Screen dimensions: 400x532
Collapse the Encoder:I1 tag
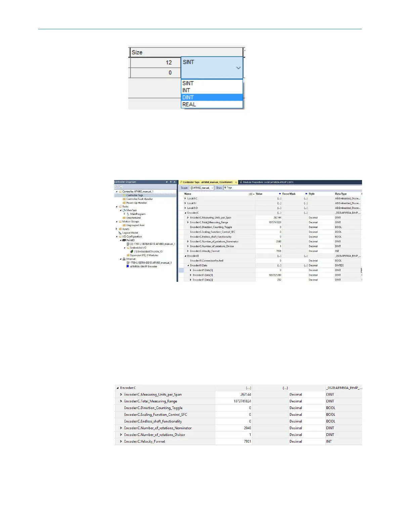(185, 256)
